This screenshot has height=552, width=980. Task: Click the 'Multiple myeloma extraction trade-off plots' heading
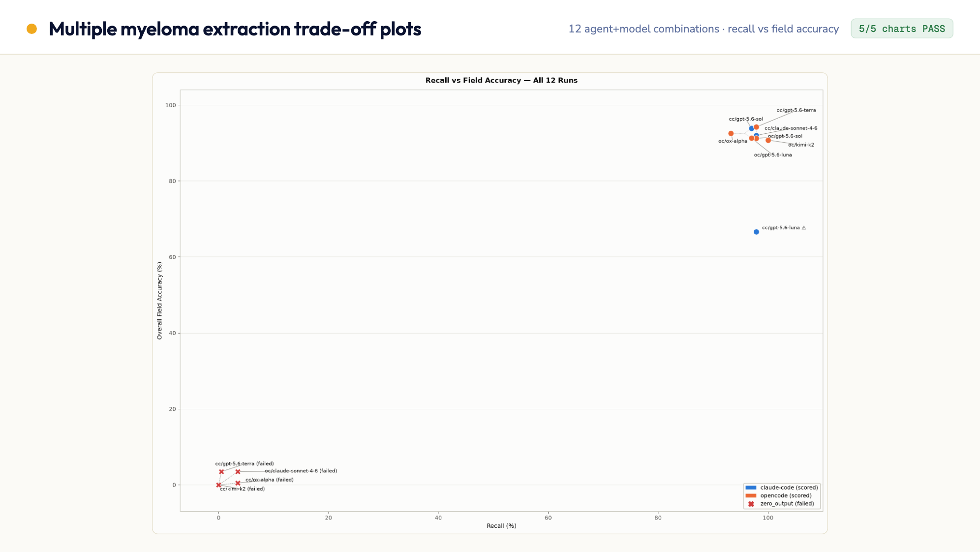click(x=235, y=29)
